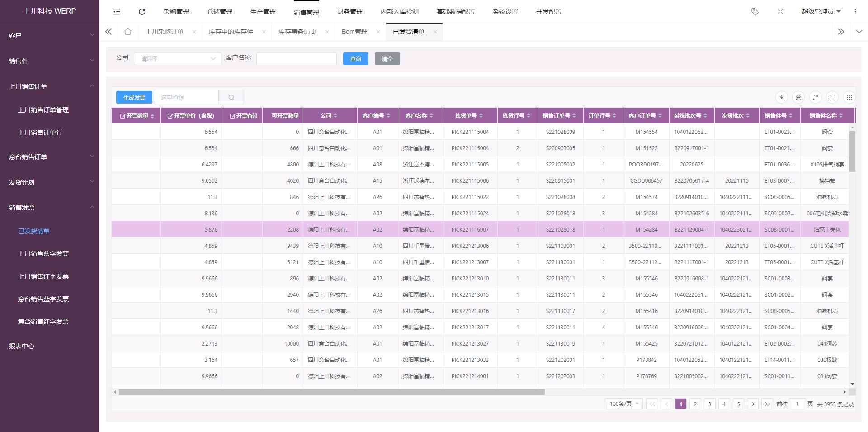Sort by 客户编号 column arrows
Image resolution: width=868 pixels, height=432 pixels.
pos(388,116)
